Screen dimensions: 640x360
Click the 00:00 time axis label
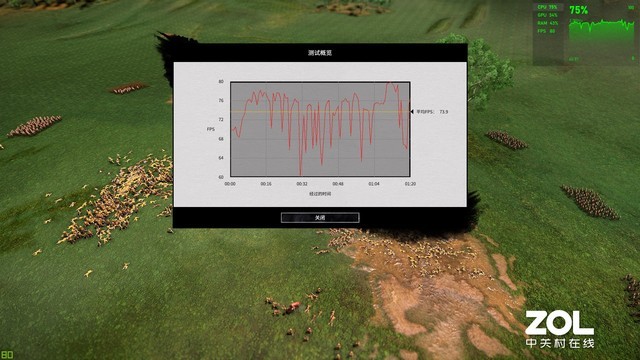pos(230,184)
